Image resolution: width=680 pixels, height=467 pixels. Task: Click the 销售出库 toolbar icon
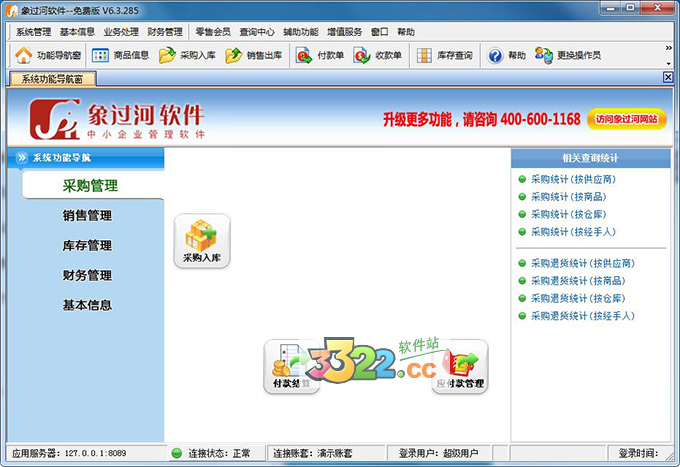pos(234,56)
